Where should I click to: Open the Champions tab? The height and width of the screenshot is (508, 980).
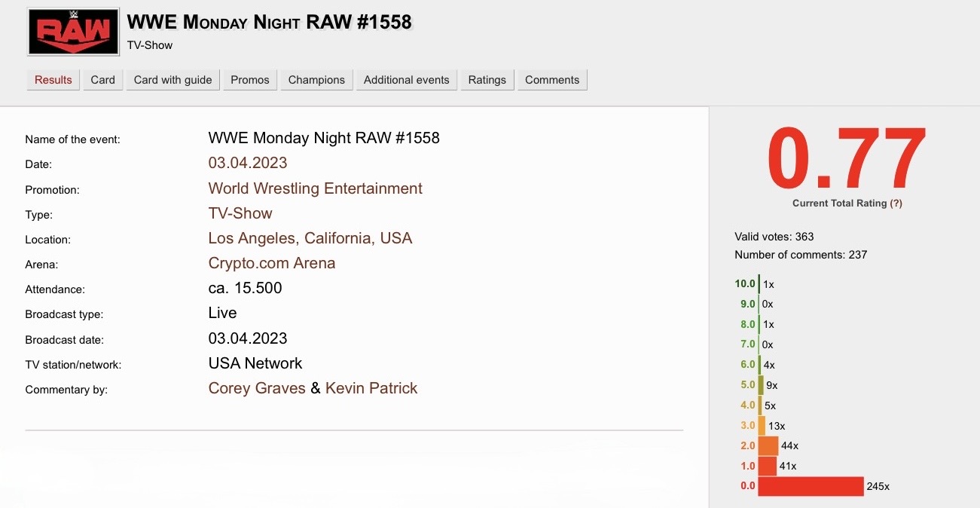(316, 80)
